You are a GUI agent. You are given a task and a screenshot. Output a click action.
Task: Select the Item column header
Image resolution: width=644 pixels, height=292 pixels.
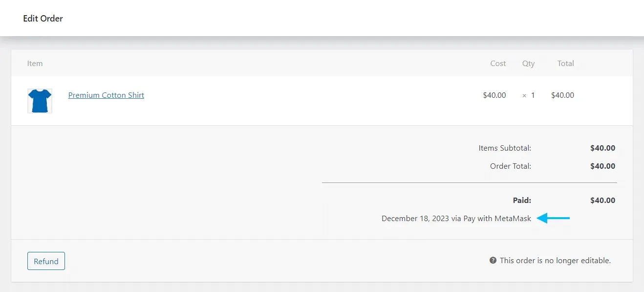(35, 63)
